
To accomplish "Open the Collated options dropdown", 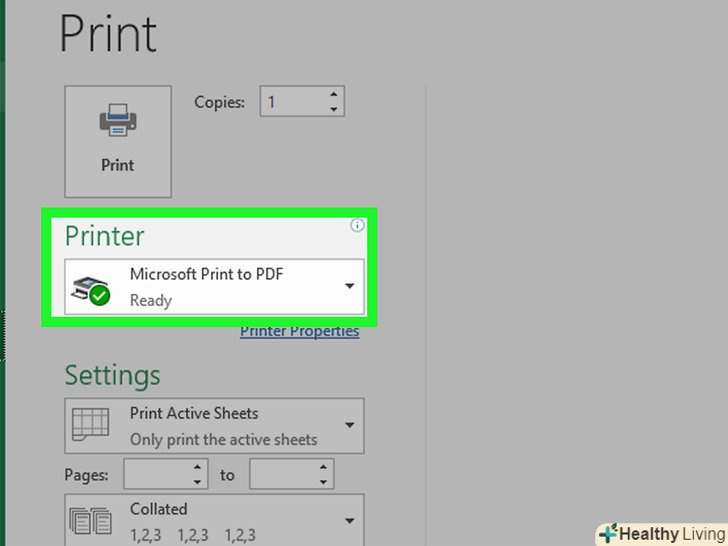I will click(214, 520).
